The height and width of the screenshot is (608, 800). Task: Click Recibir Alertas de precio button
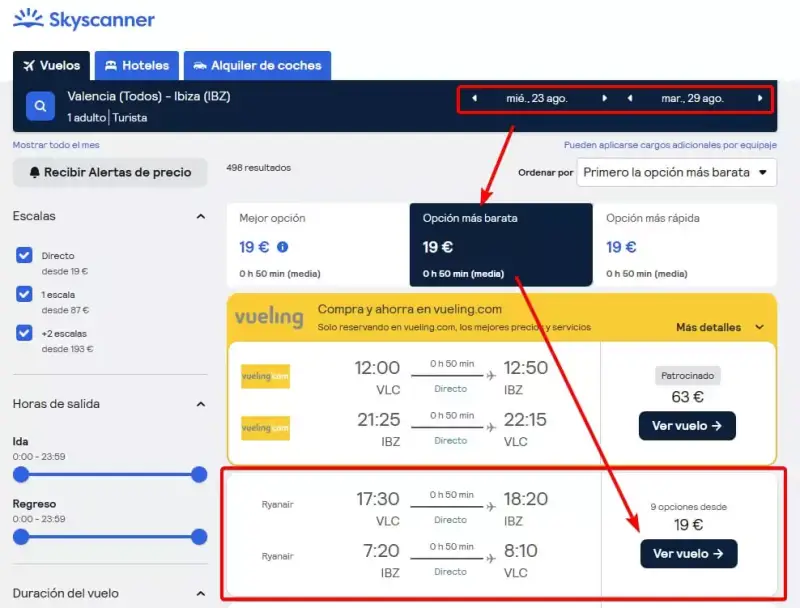point(110,172)
